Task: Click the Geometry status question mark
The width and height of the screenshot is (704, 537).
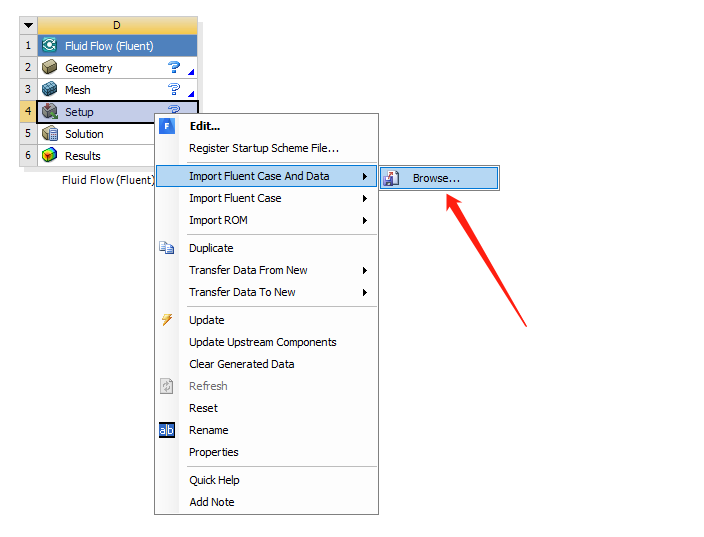Action: (174, 68)
